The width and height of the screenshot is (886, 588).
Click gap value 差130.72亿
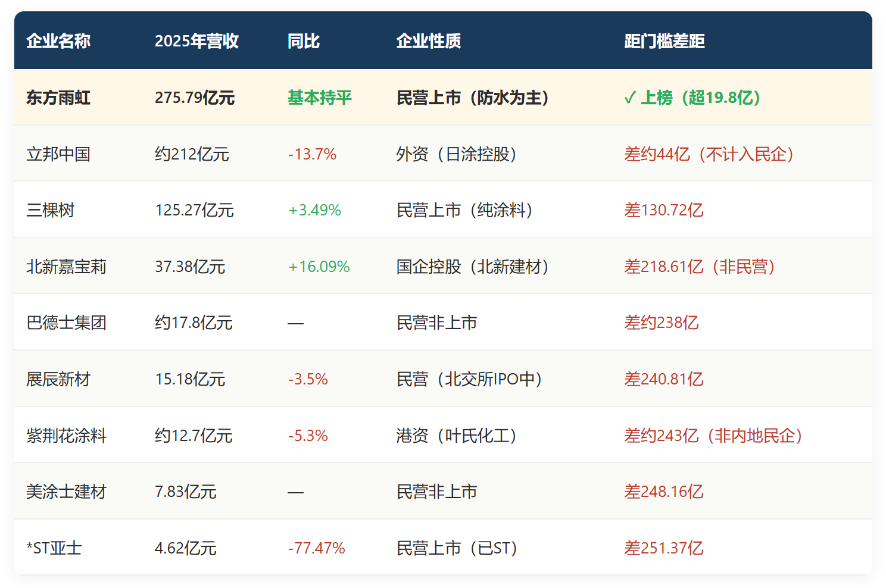tap(664, 210)
